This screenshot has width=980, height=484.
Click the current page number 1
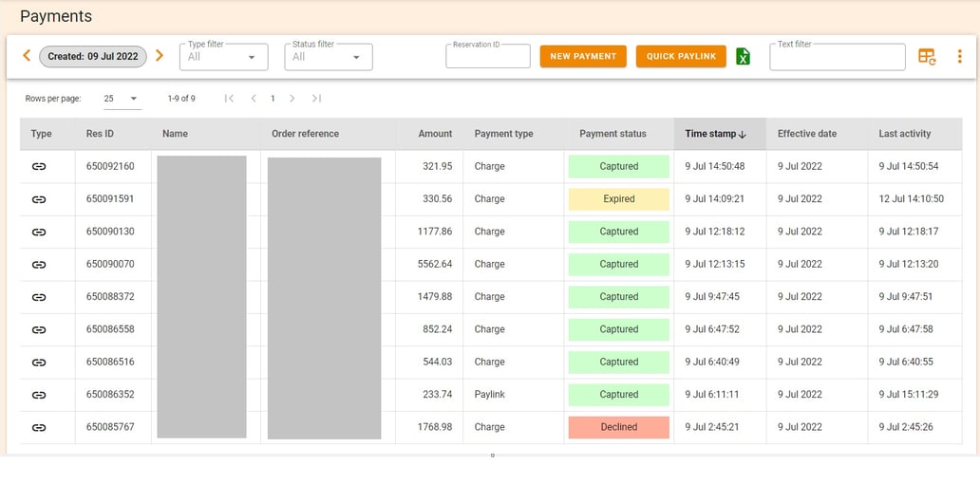tap(273, 98)
